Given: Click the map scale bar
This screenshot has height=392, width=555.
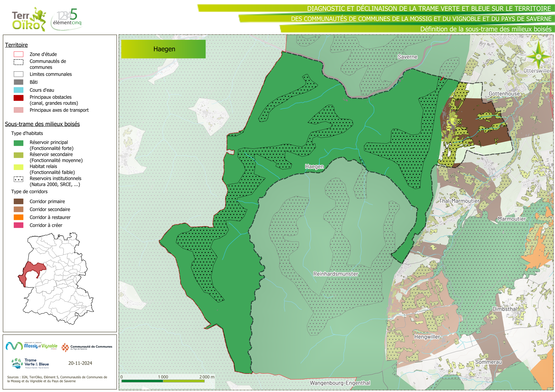Looking at the screenshot, I should pos(163,381).
